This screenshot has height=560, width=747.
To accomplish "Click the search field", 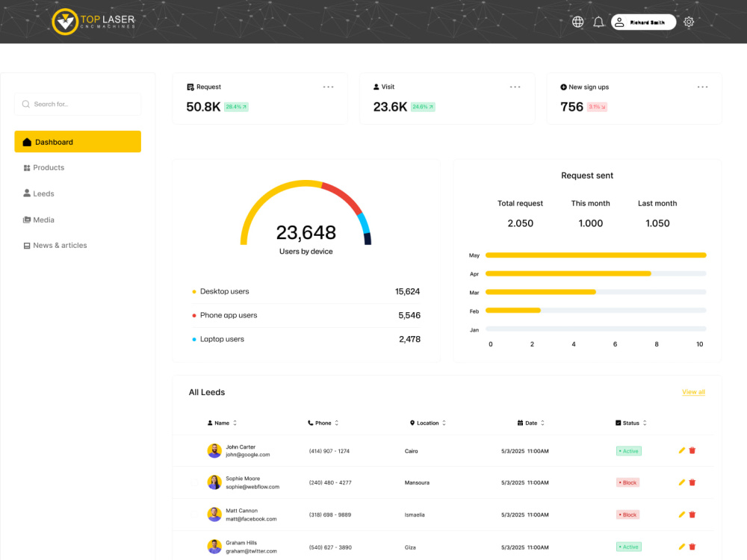I will coord(78,104).
